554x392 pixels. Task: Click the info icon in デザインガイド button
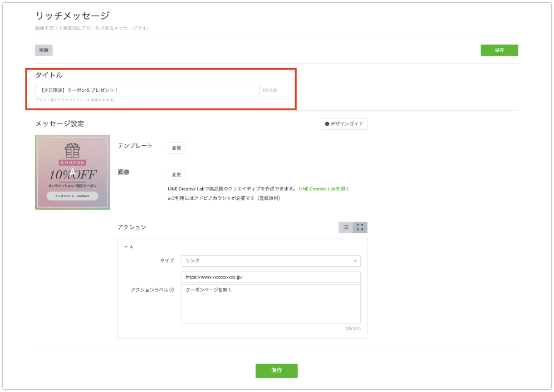click(x=327, y=124)
